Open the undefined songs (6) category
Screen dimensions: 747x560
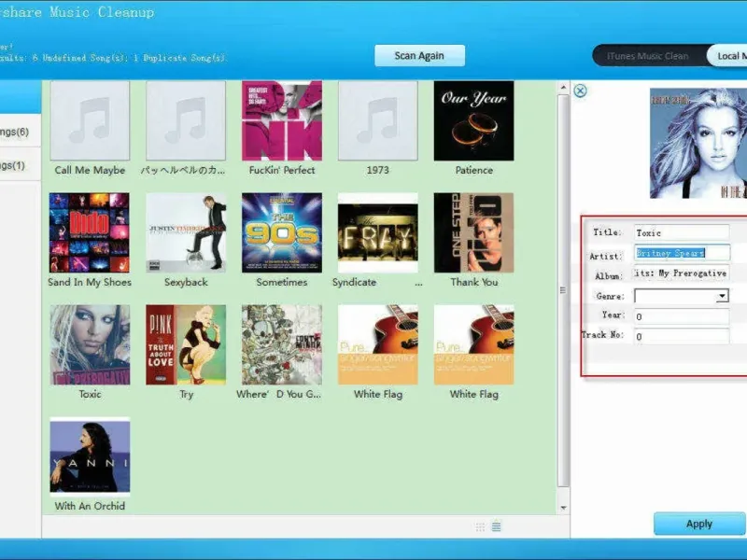point(20,132)
